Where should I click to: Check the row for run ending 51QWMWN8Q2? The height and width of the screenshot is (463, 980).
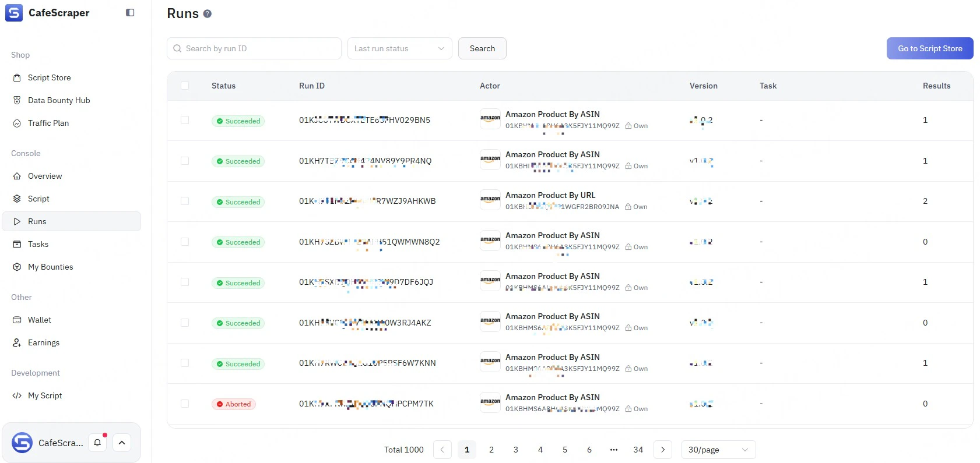pyautogui.click(x=185, y=242)
